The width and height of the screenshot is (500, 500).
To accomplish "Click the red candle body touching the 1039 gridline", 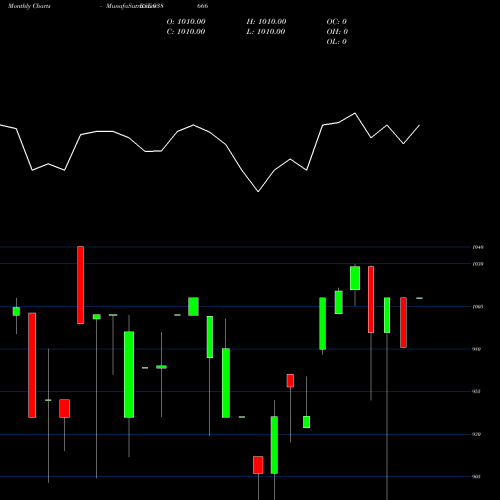I will click(x=371, y=299).
